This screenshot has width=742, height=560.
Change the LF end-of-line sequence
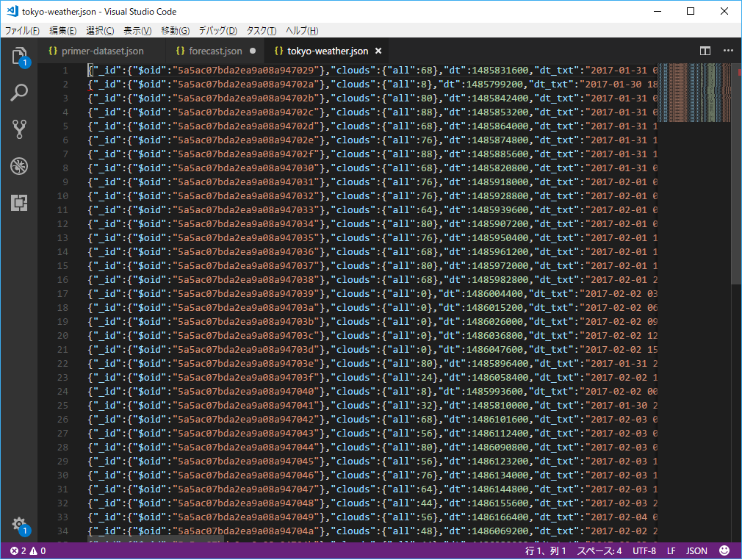(x=671, y=550)
